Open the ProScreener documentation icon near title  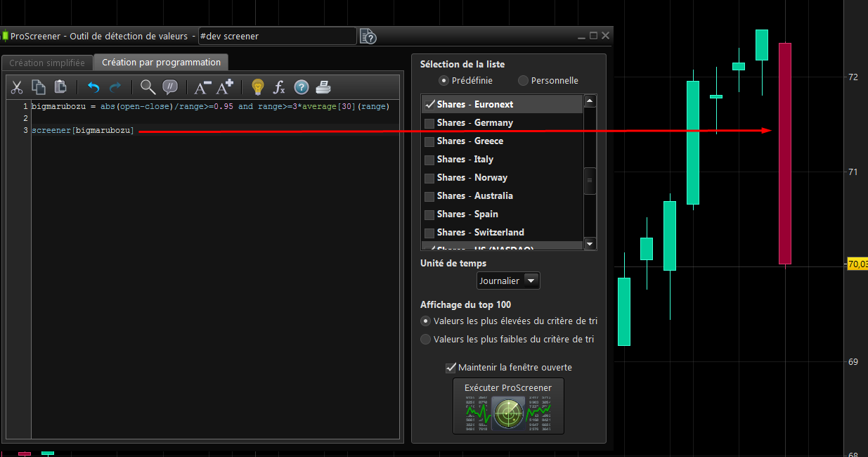pos(368,36)
